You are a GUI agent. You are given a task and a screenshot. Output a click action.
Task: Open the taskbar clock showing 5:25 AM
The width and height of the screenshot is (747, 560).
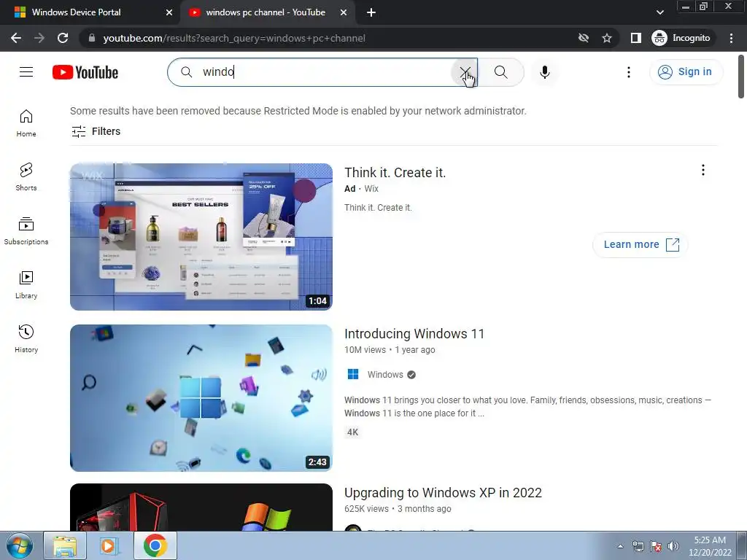(710, 546)
